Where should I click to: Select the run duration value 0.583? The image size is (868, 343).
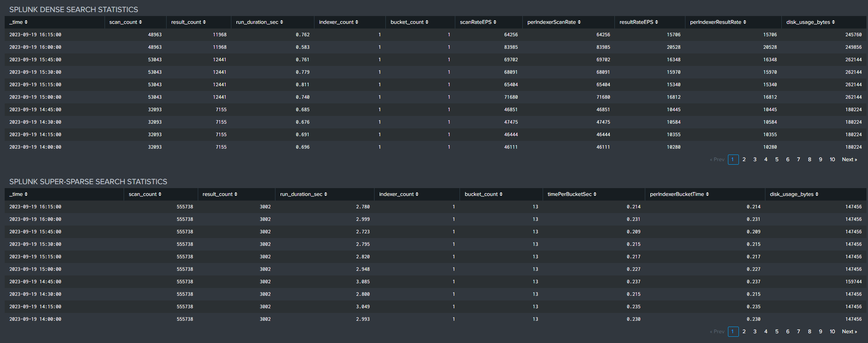coord(303,47)
